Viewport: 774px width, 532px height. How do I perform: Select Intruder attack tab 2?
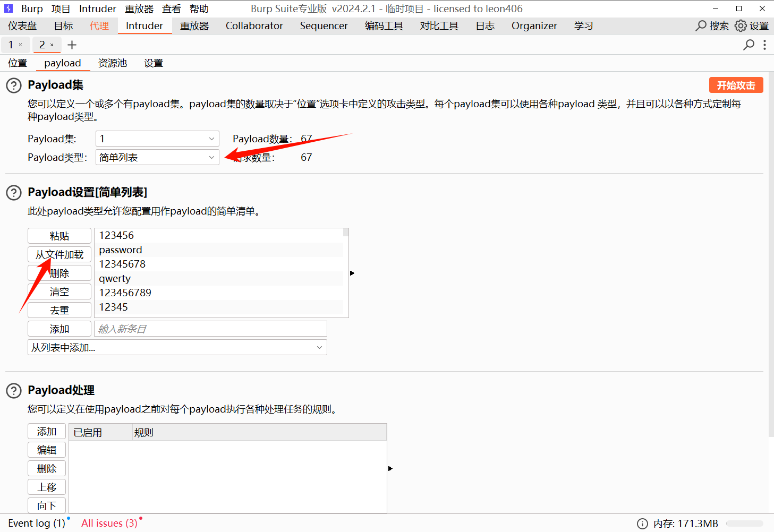click(42, 45)
